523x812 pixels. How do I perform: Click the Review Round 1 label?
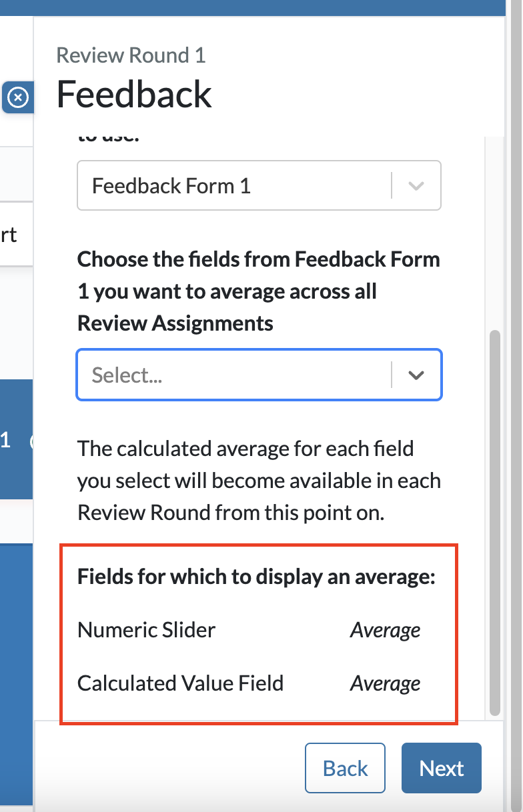pyautogui.click(x=131, y=55)
